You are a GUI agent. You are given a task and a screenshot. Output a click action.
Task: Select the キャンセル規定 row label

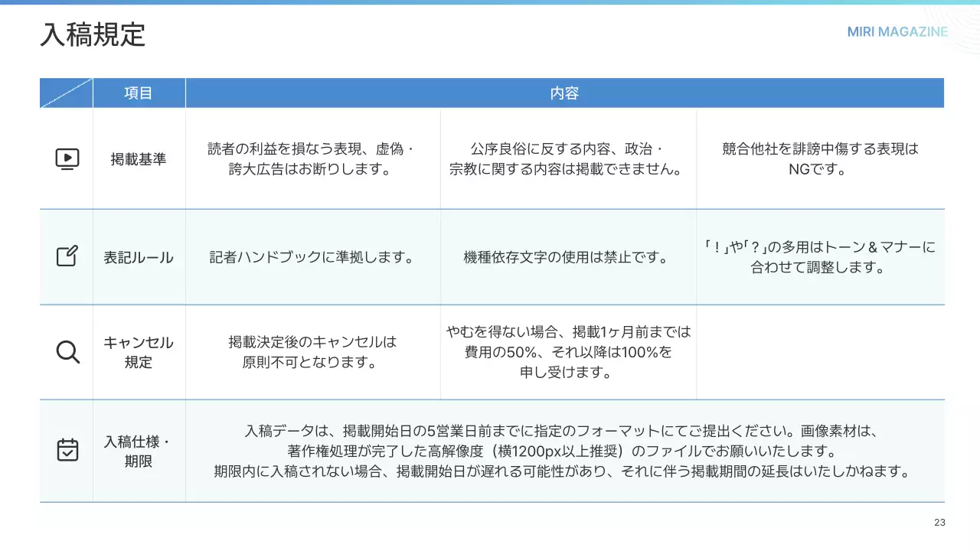pos(139,352)
